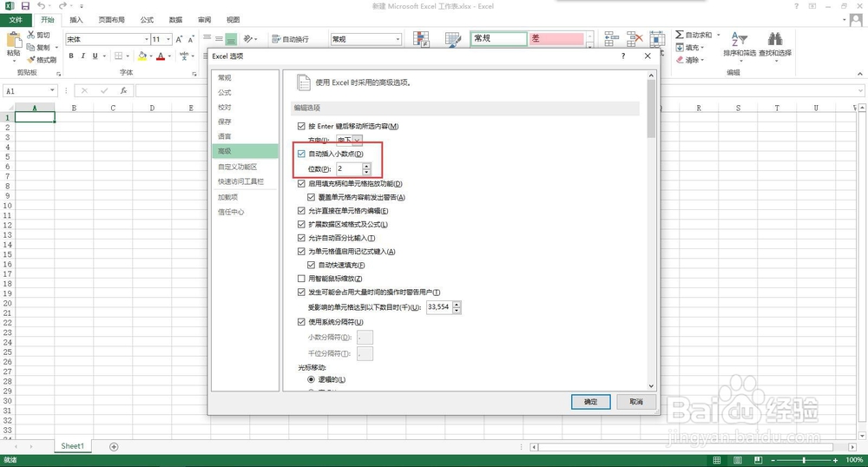Select 自定义功能区 in Excel Options sidebar

click(238, 167)
